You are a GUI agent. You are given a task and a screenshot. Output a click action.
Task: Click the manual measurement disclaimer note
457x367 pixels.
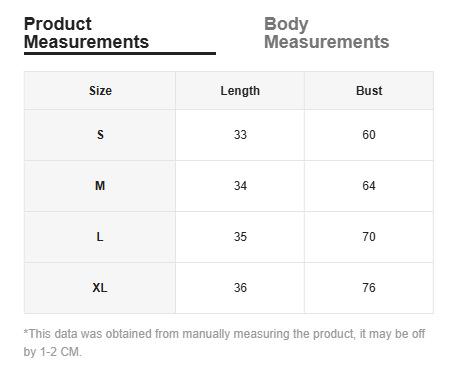pos(224,343)
